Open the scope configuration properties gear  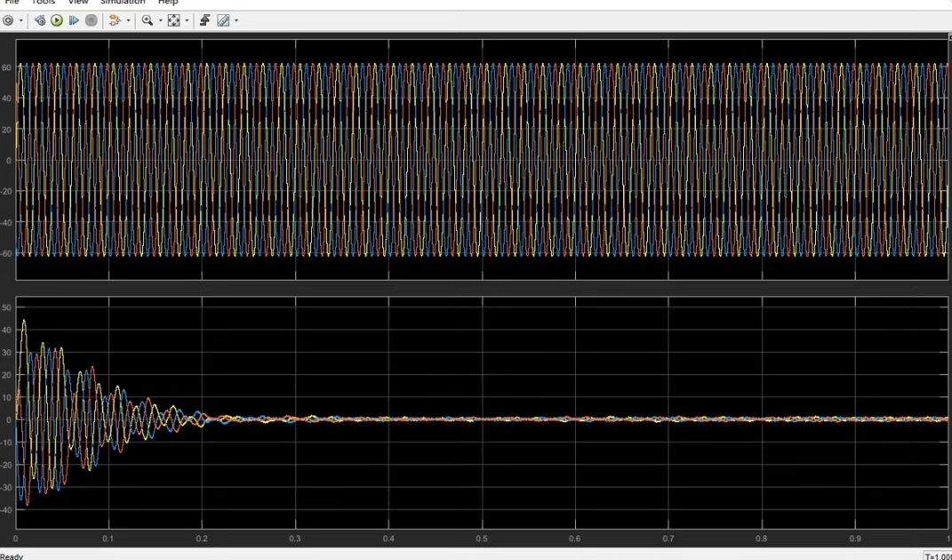pos(8,20)
